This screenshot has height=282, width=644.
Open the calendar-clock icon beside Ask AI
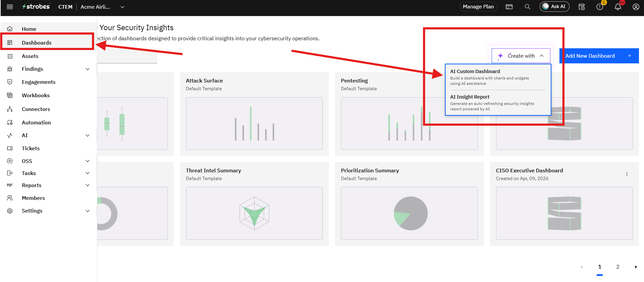(x=582, y=7)
